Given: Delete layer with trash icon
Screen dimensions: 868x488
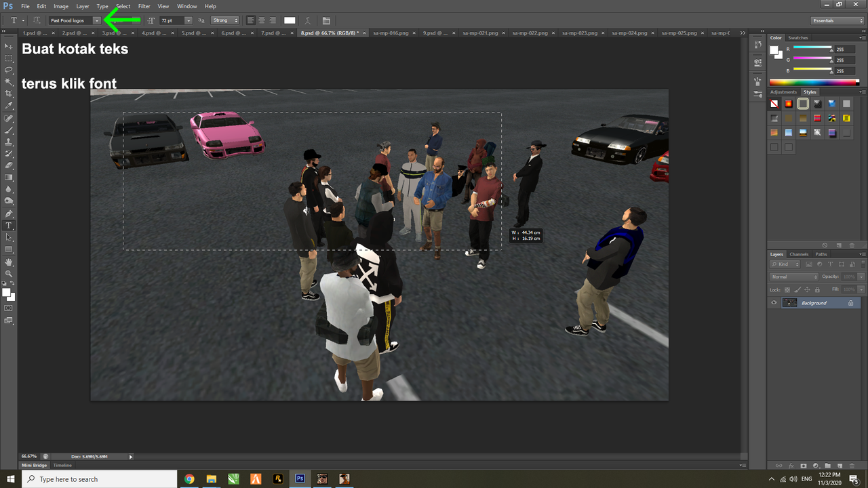Looking at the screenshot, I should 852,466.
